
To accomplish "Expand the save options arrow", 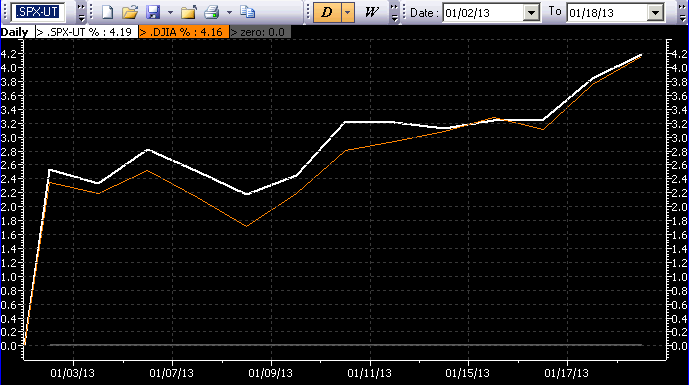I will tap(170, 12).
